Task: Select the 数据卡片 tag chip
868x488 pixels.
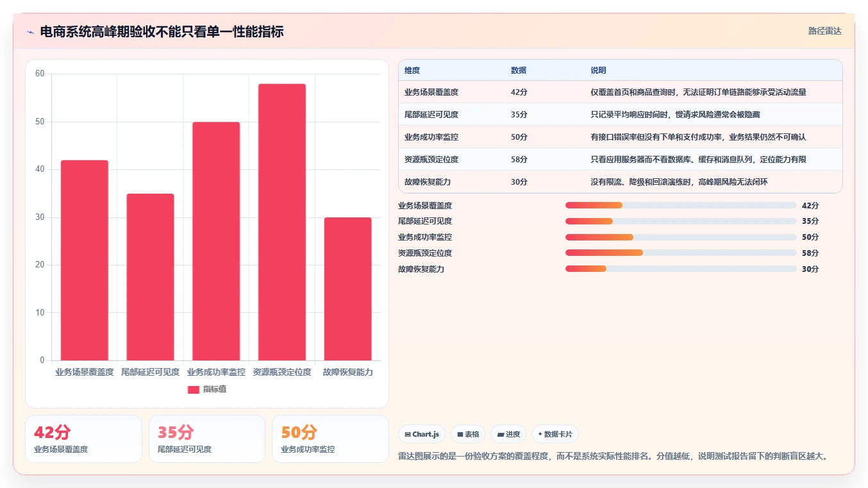Action: coord(555,434)
